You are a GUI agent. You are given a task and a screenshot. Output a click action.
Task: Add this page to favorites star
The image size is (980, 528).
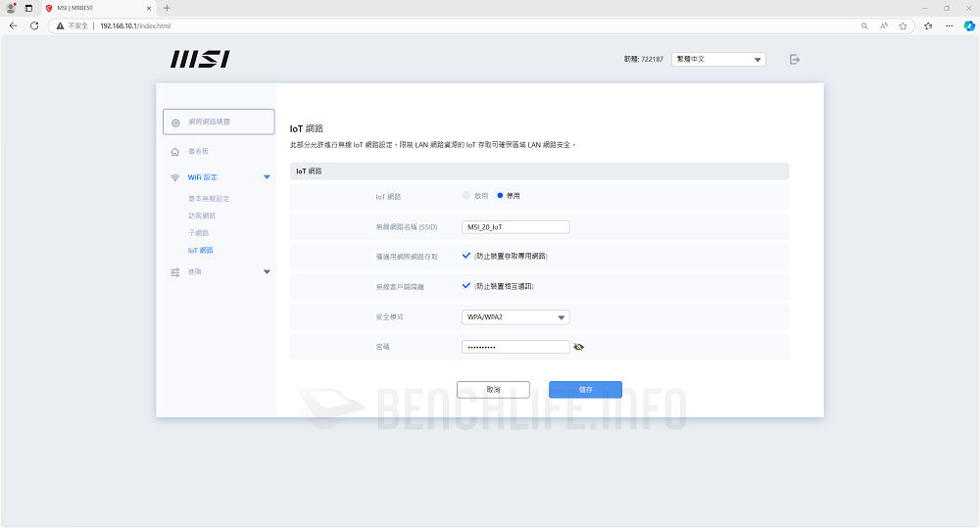[904, 25]
